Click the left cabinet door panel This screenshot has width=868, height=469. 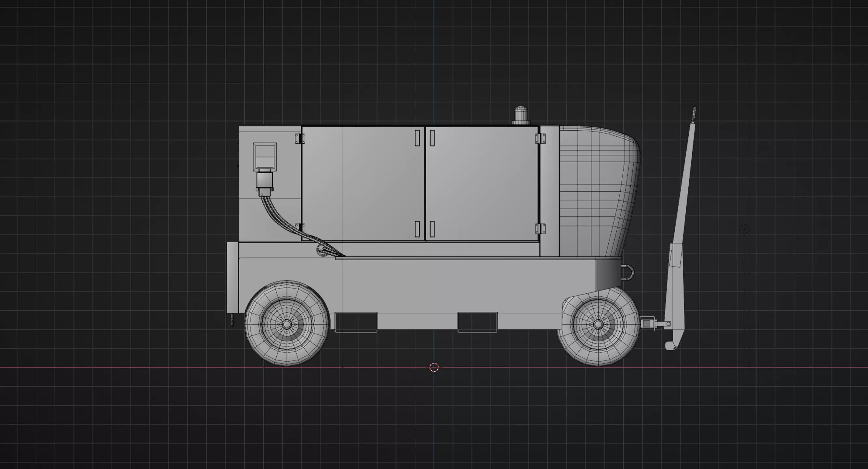point(363,184)
